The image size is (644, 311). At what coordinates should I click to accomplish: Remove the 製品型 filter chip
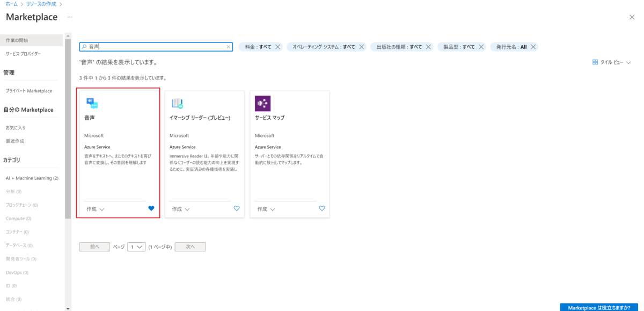click(481, 47)
